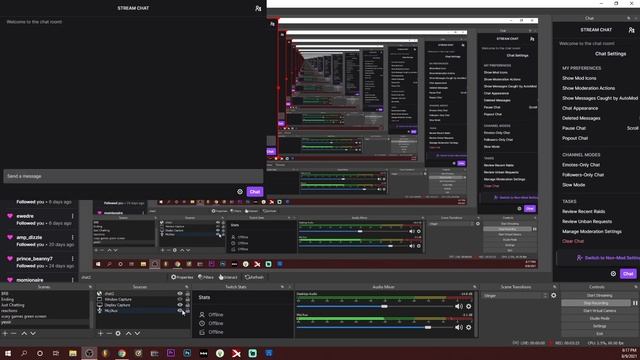Screen dimensions: 640x360
Task: Mute the Desktop Audio channel
Action: 459,306
